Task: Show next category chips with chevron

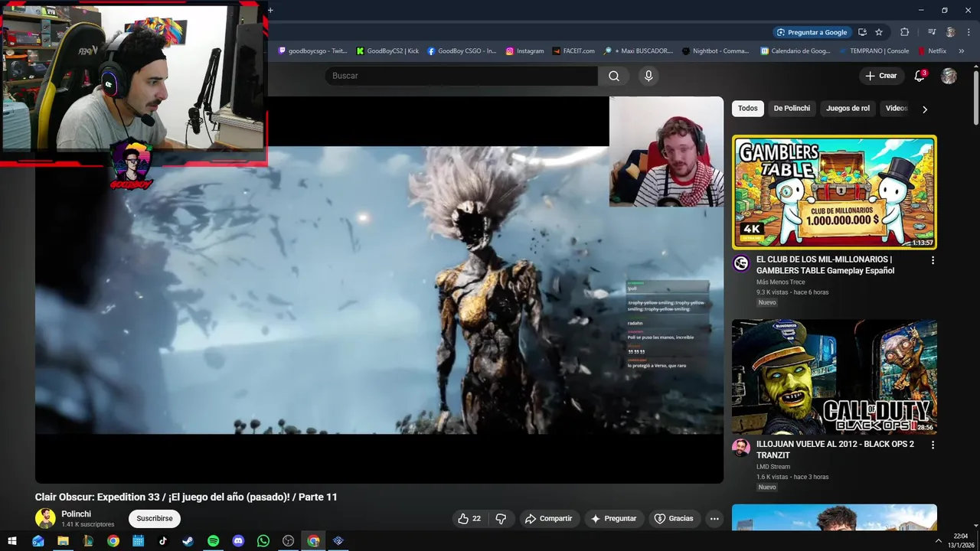Action: (x=924, y=109)
